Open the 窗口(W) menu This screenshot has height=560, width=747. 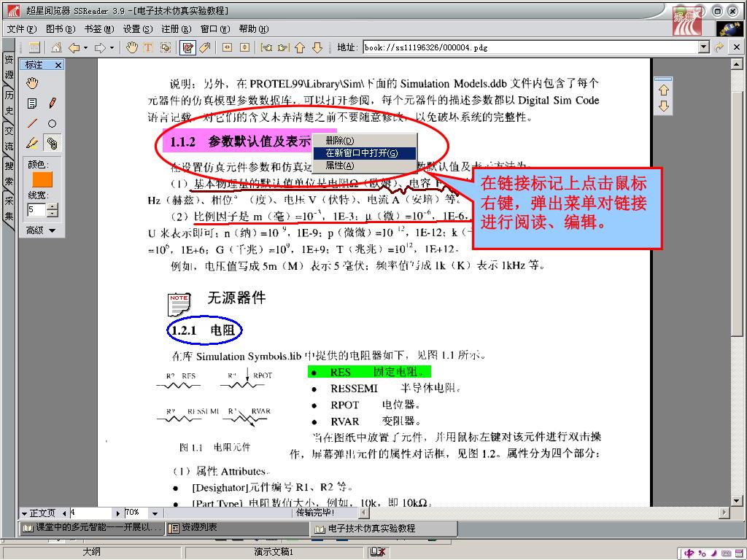pos(214,29)
